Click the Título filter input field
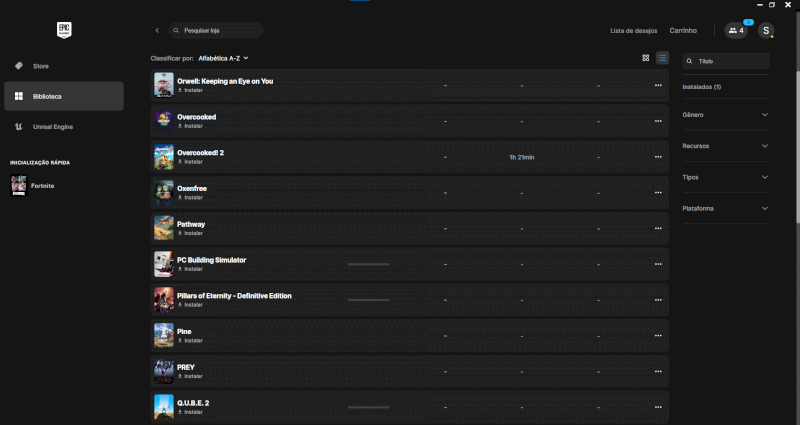Screen dimensions: 800x425 (x=730, y=61)
